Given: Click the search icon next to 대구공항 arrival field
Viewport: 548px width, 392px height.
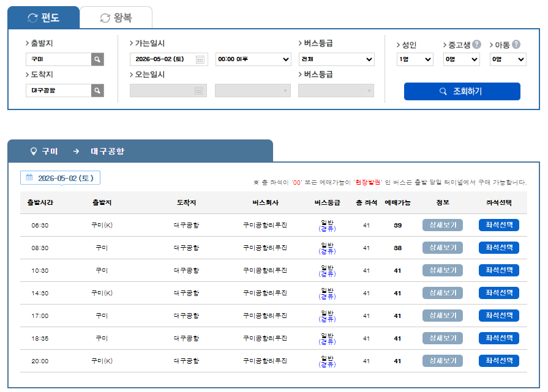Looking at the screenshot, I should click(x=97, y=91).
